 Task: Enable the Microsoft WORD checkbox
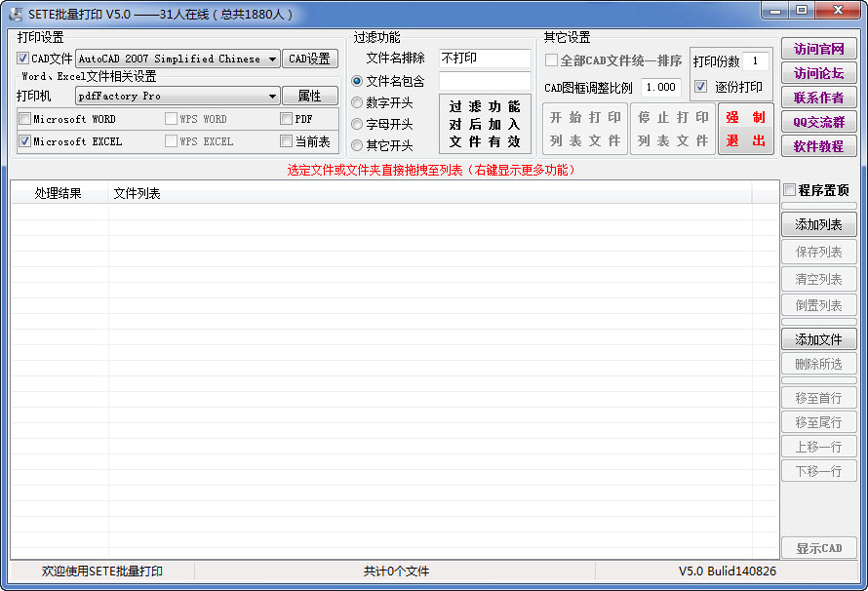[25, 119]
